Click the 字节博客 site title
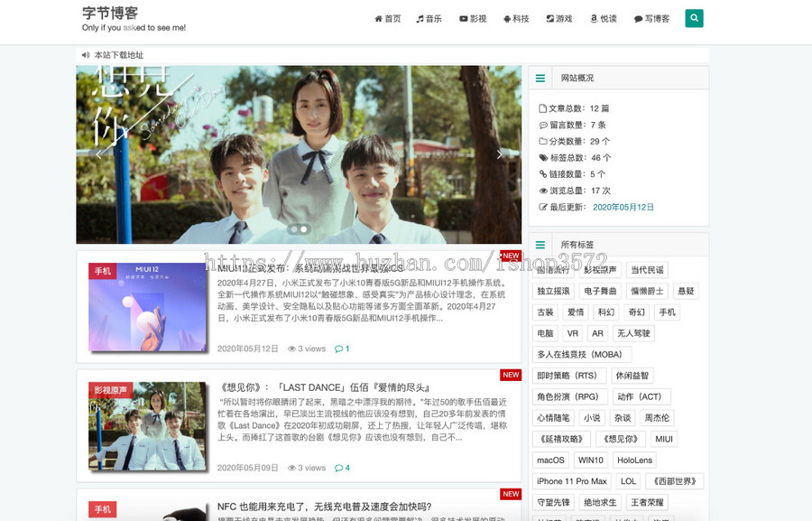Screen dimensions: 812x521 pos(110,13)
